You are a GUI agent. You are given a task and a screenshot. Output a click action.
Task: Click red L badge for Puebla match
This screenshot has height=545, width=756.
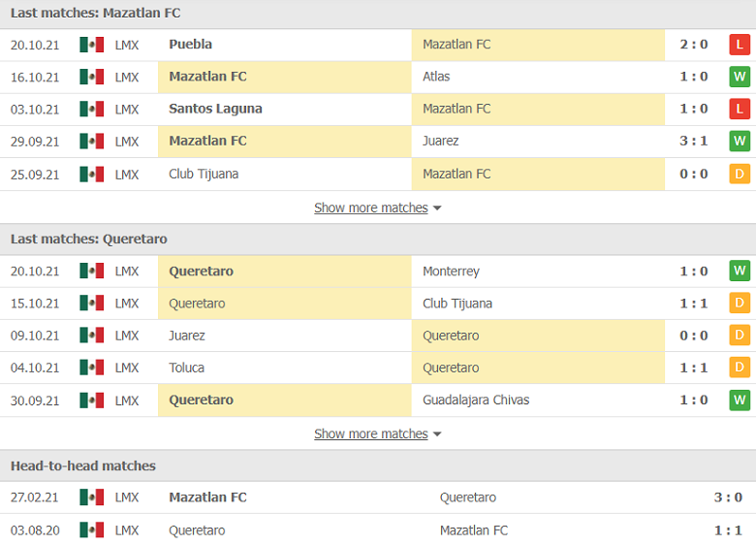[x=740, y=45]
